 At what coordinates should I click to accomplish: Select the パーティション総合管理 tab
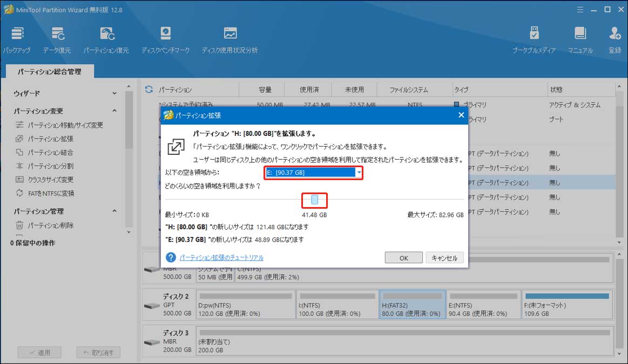[49, 71]
